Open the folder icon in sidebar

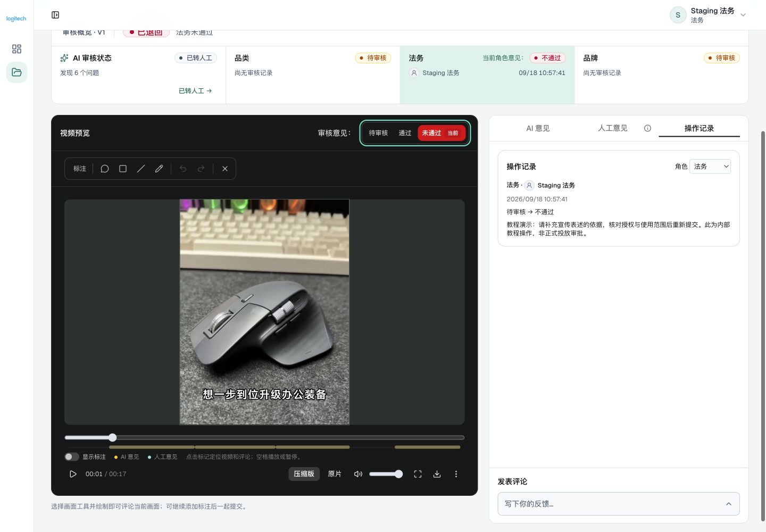(16, 72)
